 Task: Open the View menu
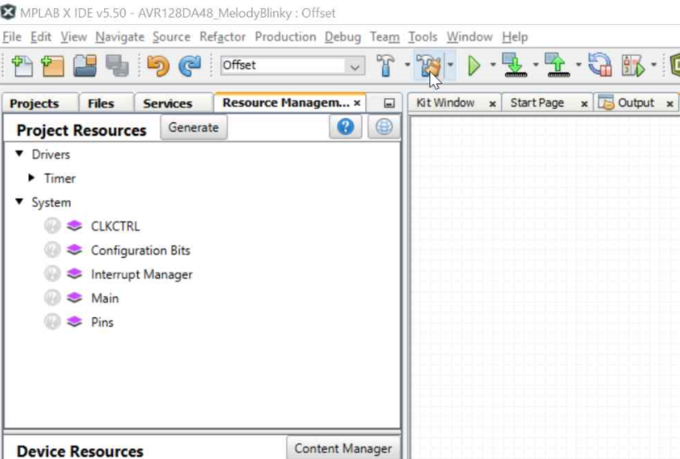click(x=73, y=37)
